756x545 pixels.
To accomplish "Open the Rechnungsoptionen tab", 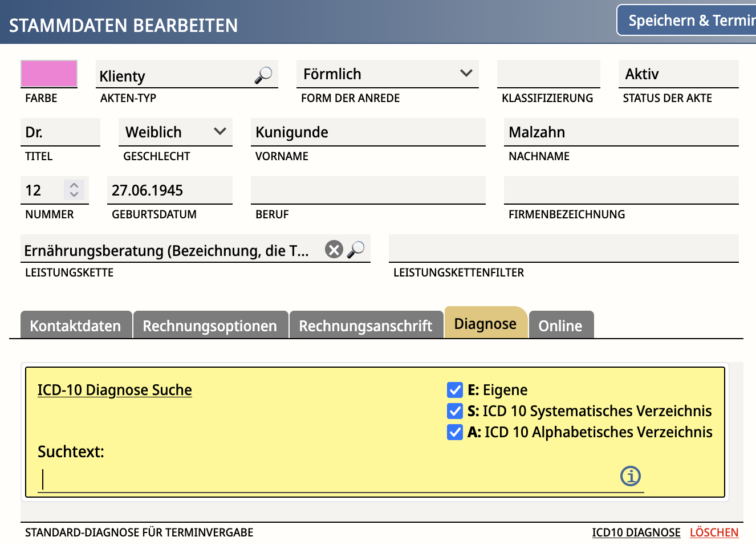I will coord(210,326).
